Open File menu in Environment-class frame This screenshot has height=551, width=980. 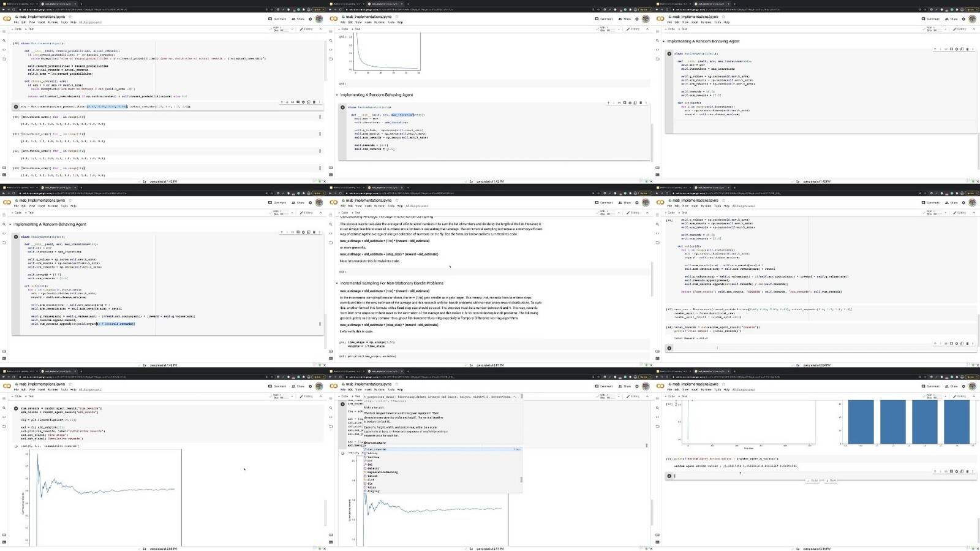[x=17, y=22]
